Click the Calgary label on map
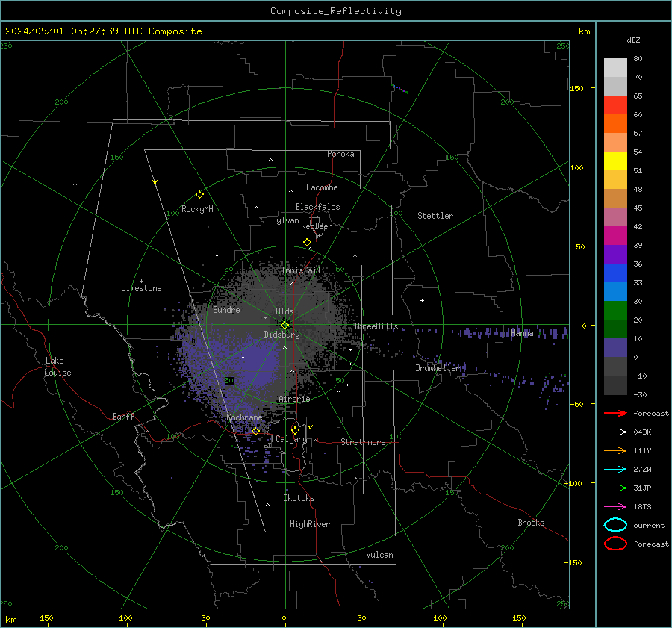Viewport: 672px width, 628px height. (291, 439)
